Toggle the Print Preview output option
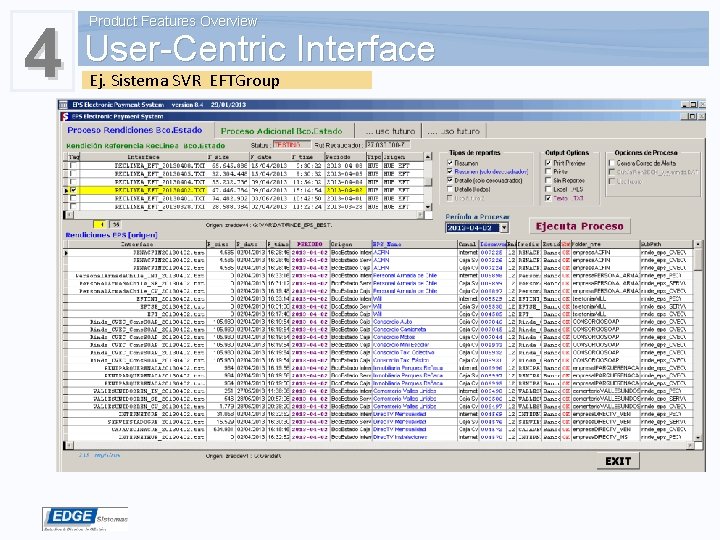 [x=548, y=163]
